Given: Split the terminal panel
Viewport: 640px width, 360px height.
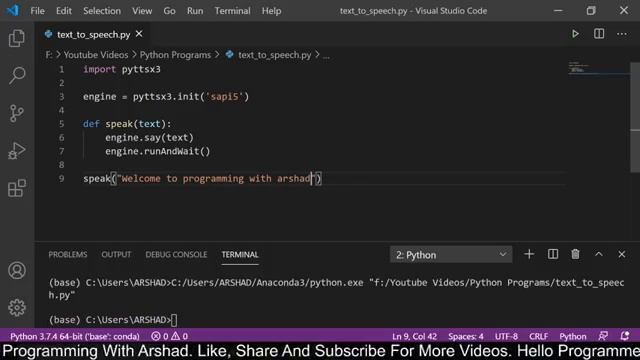Looking at the screenshot, I should (553, 254).
